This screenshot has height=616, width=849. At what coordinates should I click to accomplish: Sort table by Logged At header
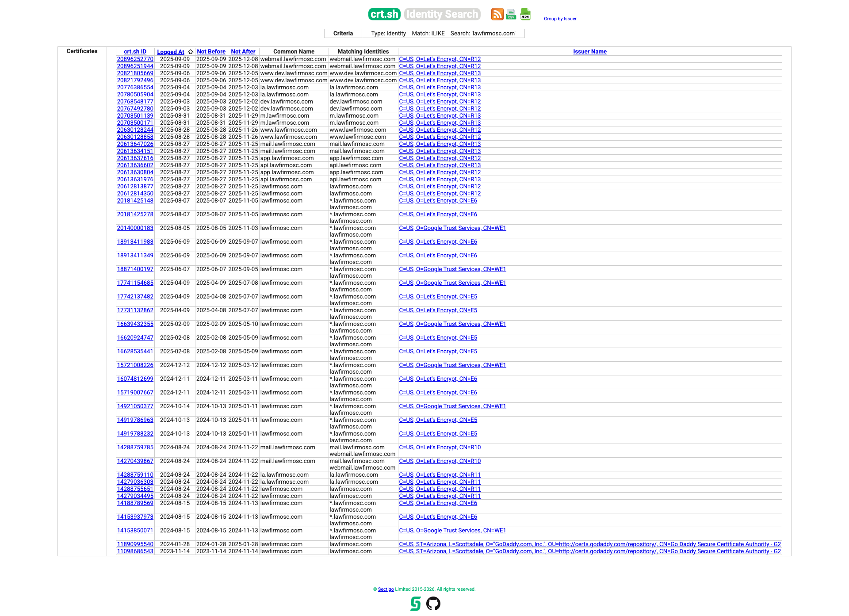171,52
